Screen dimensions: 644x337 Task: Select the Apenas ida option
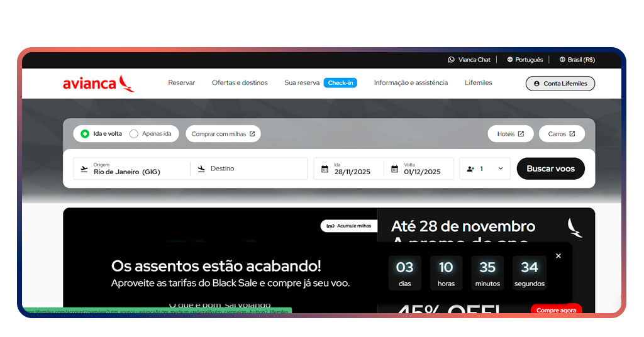tap(150, 134)
